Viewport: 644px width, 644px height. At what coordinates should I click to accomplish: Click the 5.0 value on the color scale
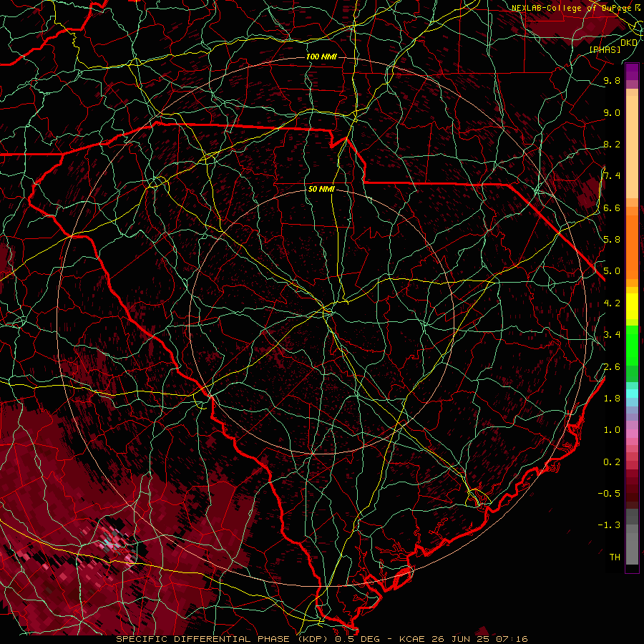tap(612, 271)
